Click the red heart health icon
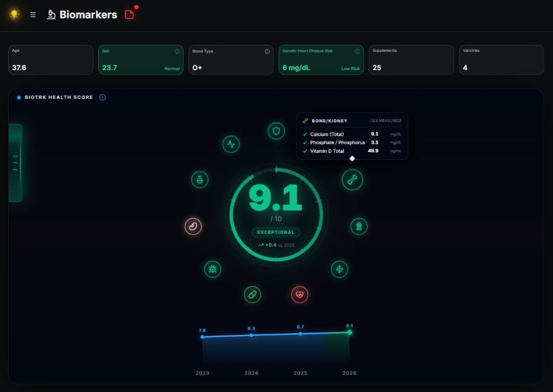This screenshot has width=553, height=392. coord(300,294)
